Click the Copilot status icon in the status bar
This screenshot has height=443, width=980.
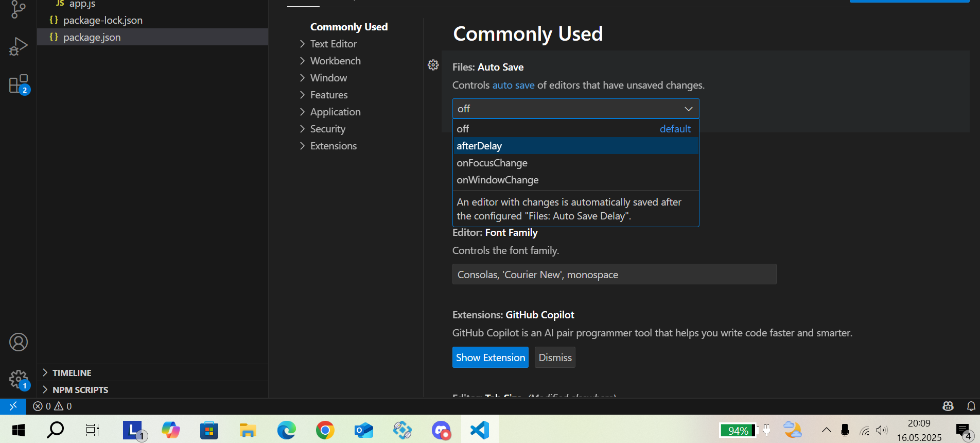(x=948, y=406)
